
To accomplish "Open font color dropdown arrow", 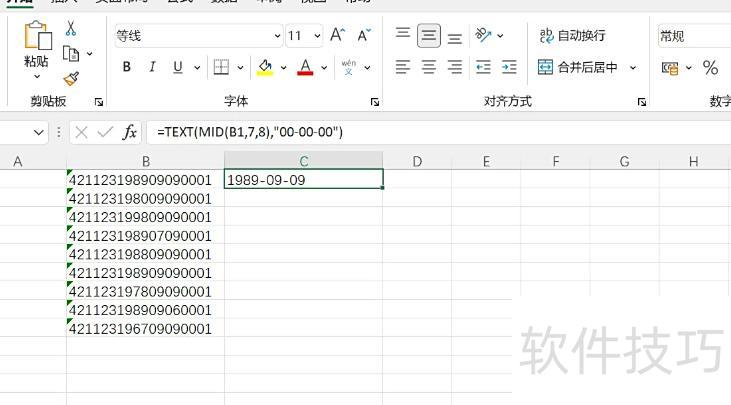I will (x=324, y=68).
